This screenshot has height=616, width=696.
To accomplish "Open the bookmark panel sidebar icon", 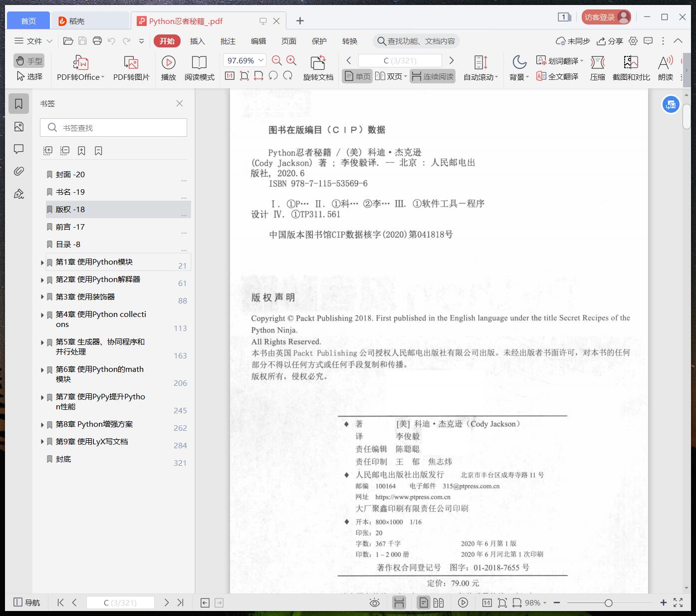I will click(x=19, y=104).
